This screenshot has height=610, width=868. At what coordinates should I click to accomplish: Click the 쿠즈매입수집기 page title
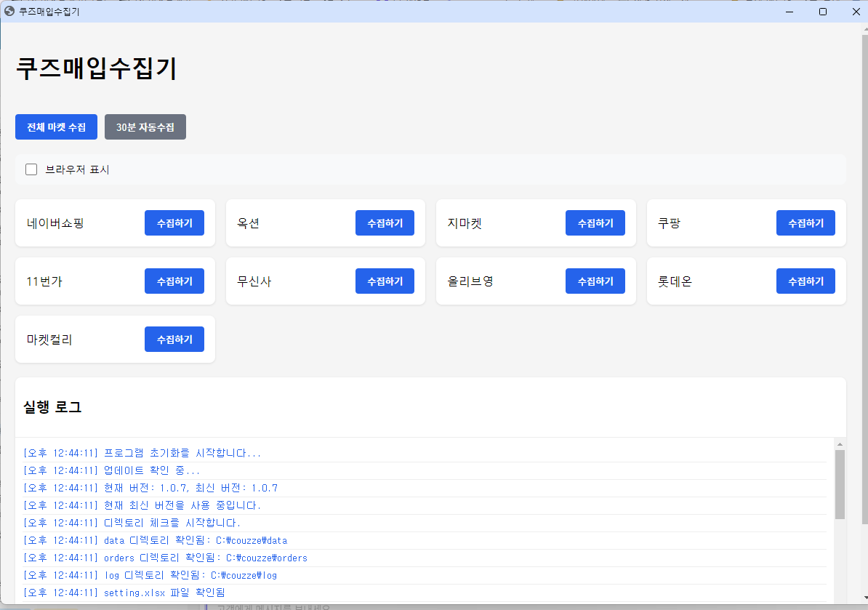pos(96,68)
